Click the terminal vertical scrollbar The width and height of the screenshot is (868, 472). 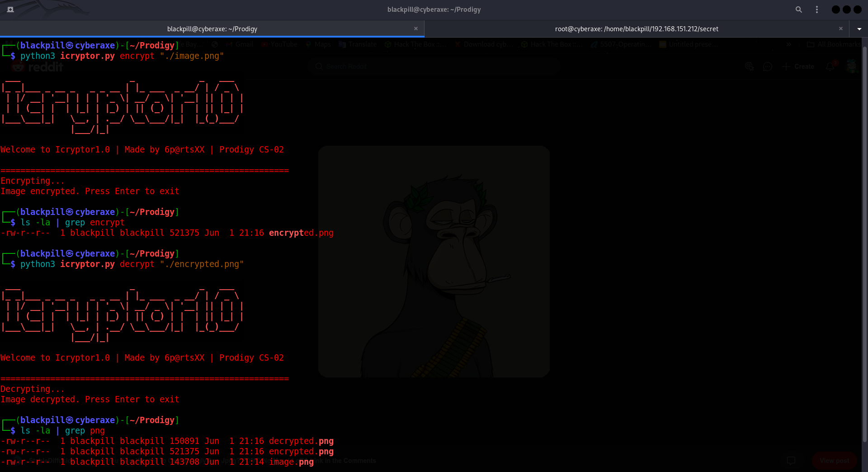click(864, 244)
